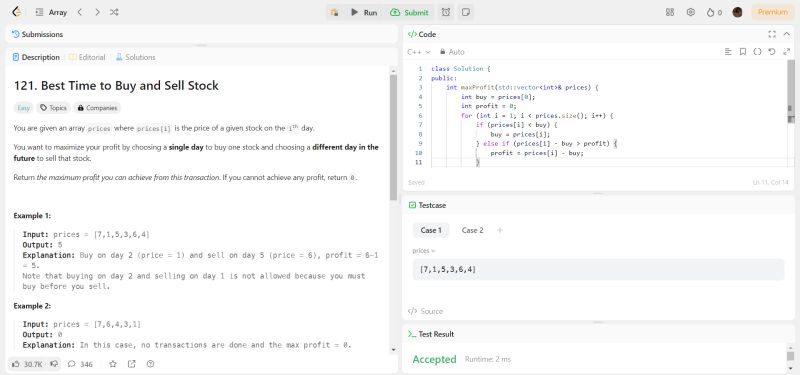Toggle the Auto complete lock setting
800x375 pixels.
pyautogui.click(x=452, y=52)
